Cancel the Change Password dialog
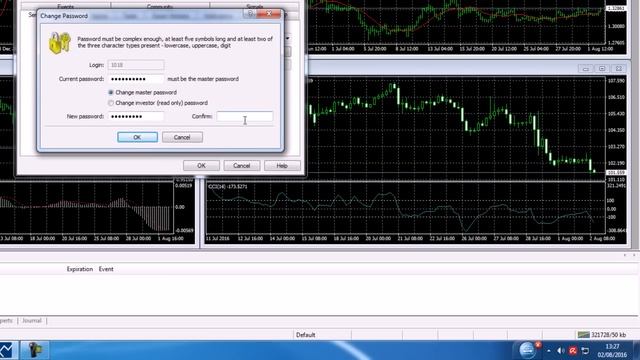 coord(182,137)
